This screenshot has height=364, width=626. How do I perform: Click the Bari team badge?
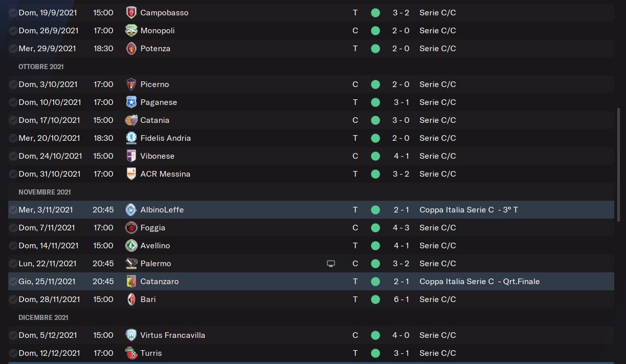pyautogui.click(x=131, y=299)
